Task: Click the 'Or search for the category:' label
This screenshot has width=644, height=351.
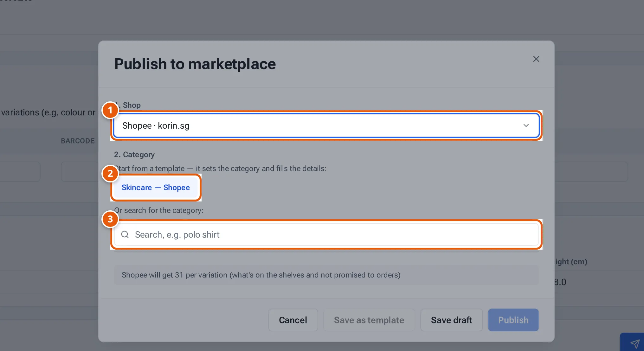Action: pyautogui.click(x=159, y=210)
